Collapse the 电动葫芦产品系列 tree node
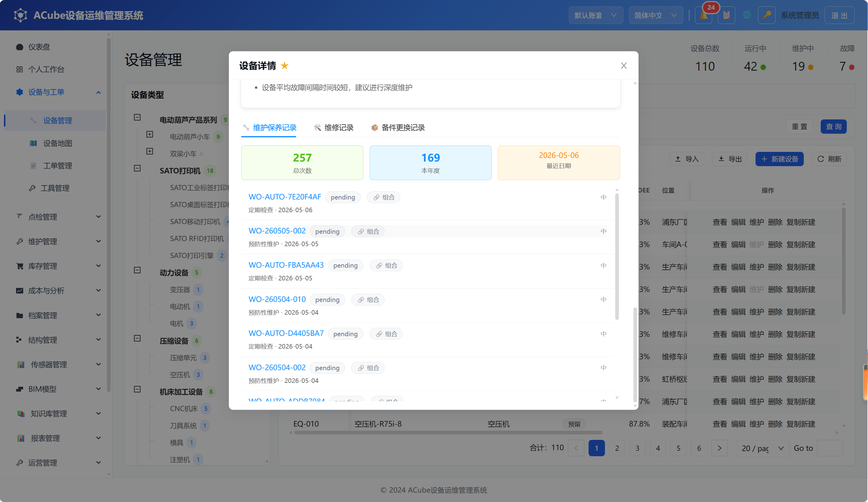The image size is (868, 502). [x=137, y=118]
